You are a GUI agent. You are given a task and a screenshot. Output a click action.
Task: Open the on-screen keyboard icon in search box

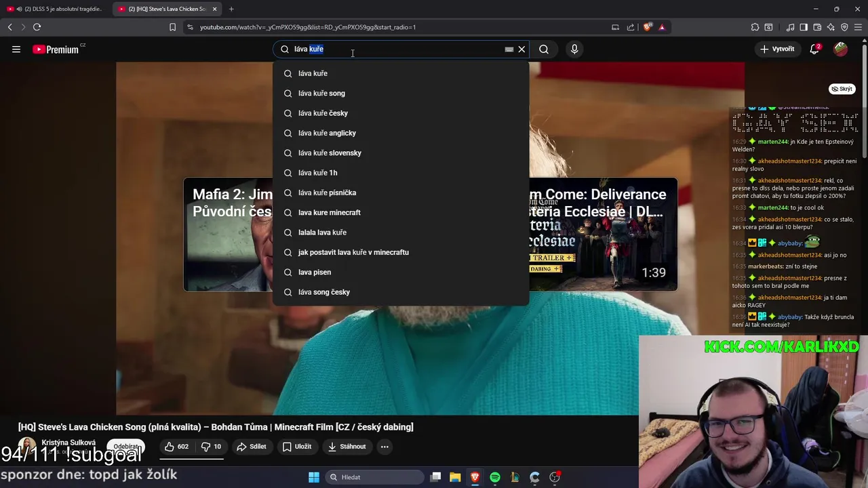coord(509,49)
